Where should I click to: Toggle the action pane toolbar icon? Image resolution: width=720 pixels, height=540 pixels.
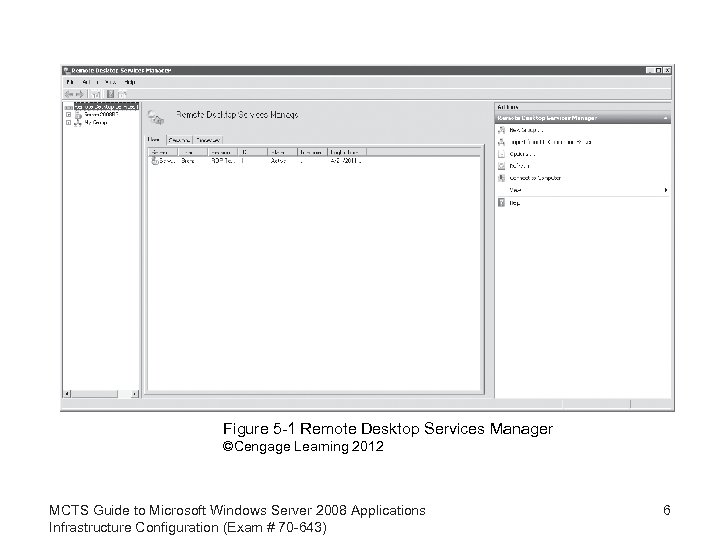coord(122,94)
